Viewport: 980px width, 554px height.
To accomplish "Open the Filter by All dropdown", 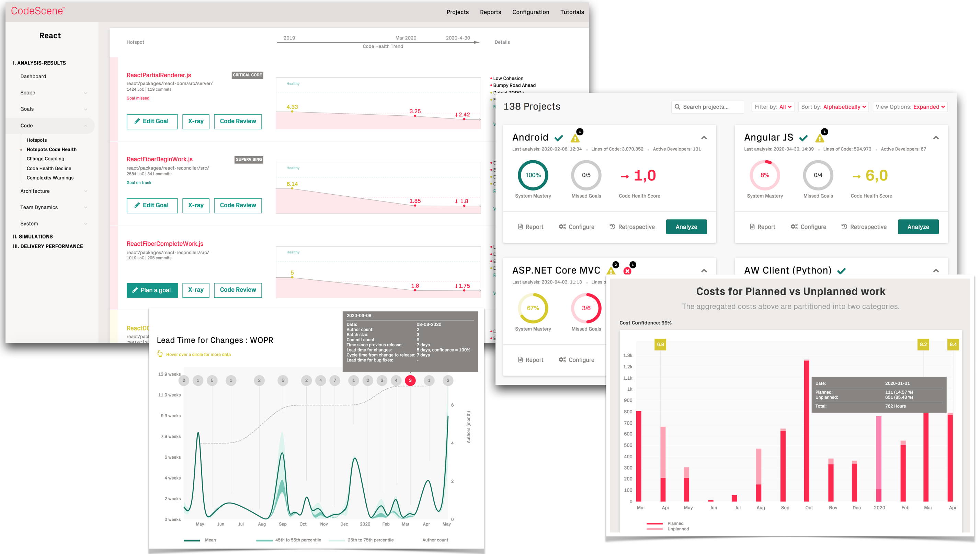I will [x=773, y=107].
